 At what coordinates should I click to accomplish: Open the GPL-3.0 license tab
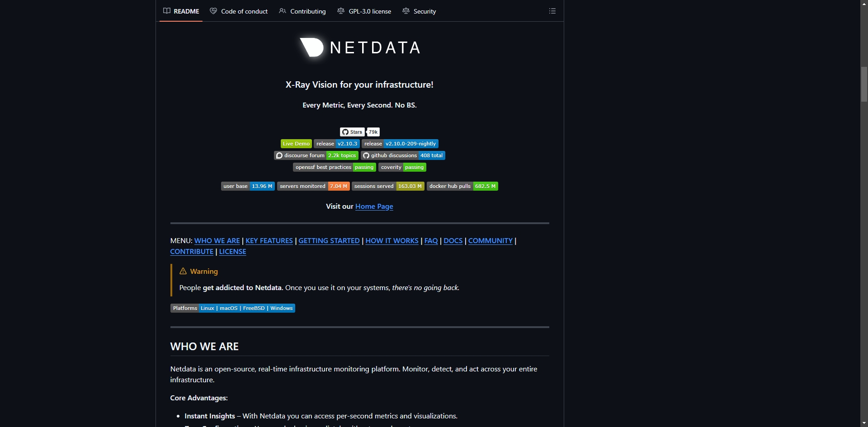(x=364, y=11)
